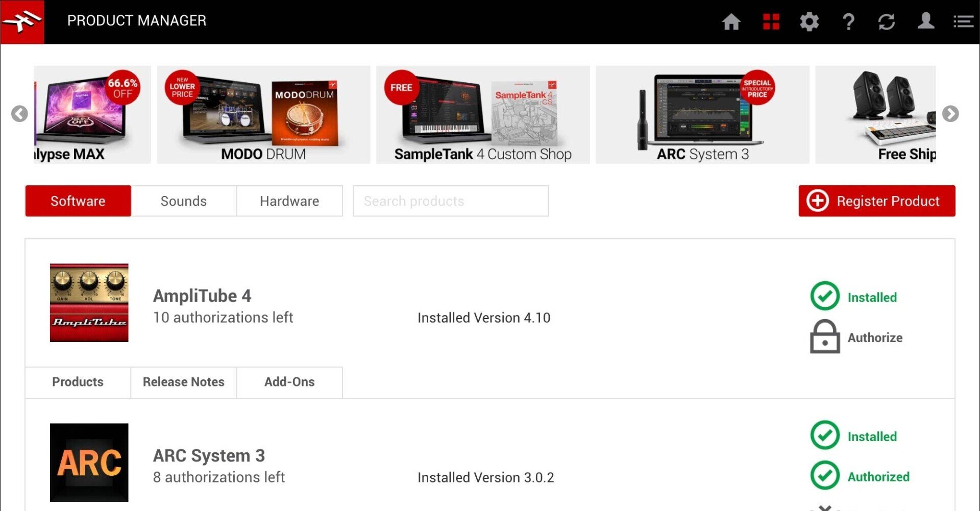Image resolution: width=980 pixels, height=511 pixels.
Task: Open AmpliTube 4 Release Notes
Action: tap(184, 382)
